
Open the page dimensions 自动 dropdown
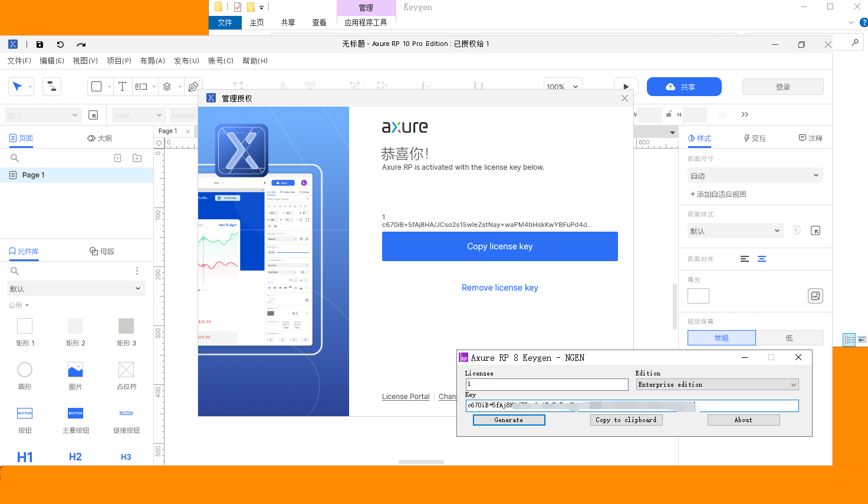point(755,176)
